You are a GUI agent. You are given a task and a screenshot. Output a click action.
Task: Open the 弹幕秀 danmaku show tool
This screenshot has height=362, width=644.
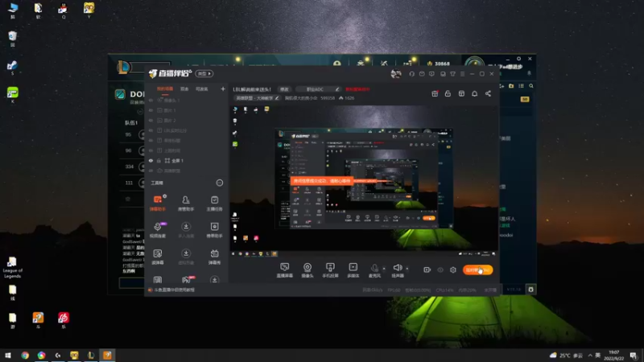tap(214, 257)
